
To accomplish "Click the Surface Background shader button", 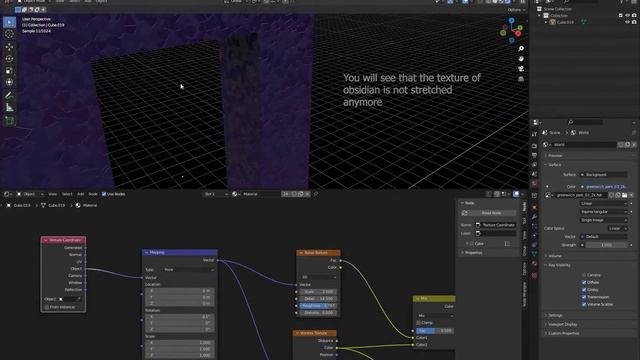I will point(604,175).
